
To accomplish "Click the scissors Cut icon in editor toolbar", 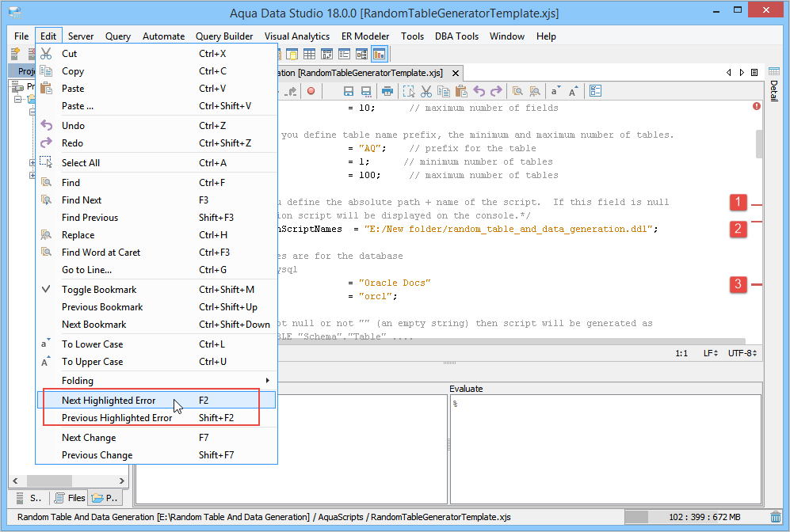I will (x=426, y=91).
